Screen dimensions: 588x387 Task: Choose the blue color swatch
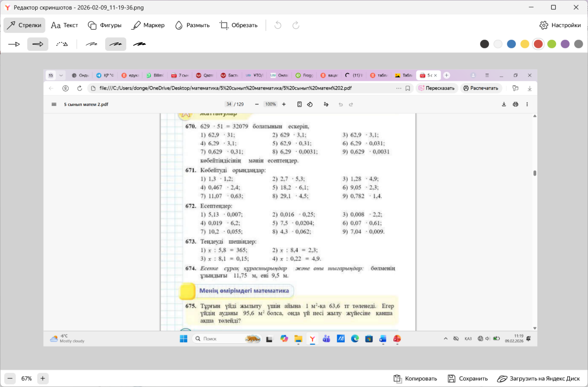click(x=511, y=44)
